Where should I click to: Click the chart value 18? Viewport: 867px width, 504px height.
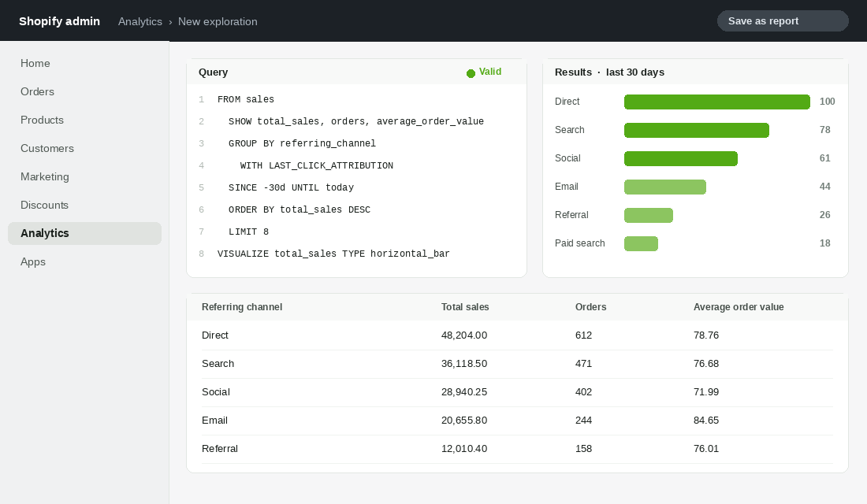click(x=825, y=243)
